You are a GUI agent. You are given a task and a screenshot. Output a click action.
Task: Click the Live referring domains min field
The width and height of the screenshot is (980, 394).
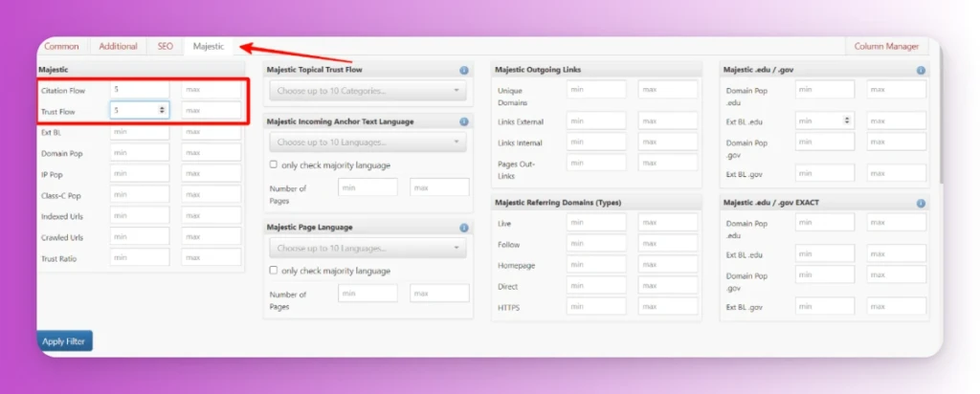596,222
